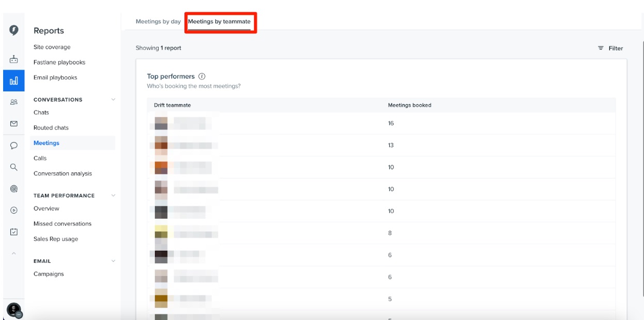Open the target bullseye icon in sidebar
644x320 pixels.
[14, 189]
